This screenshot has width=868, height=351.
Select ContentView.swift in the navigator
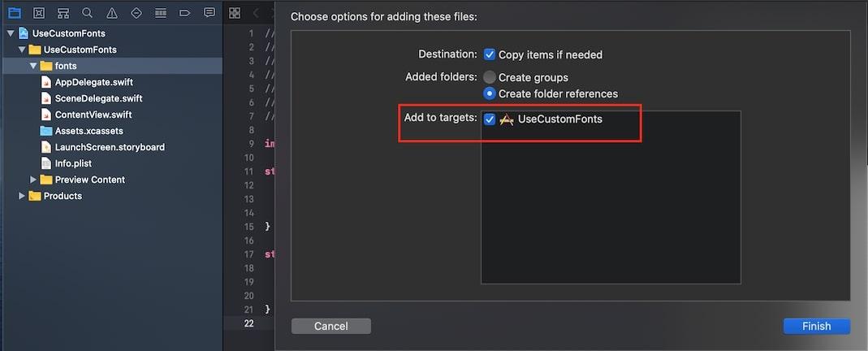[x=93, y=115]
